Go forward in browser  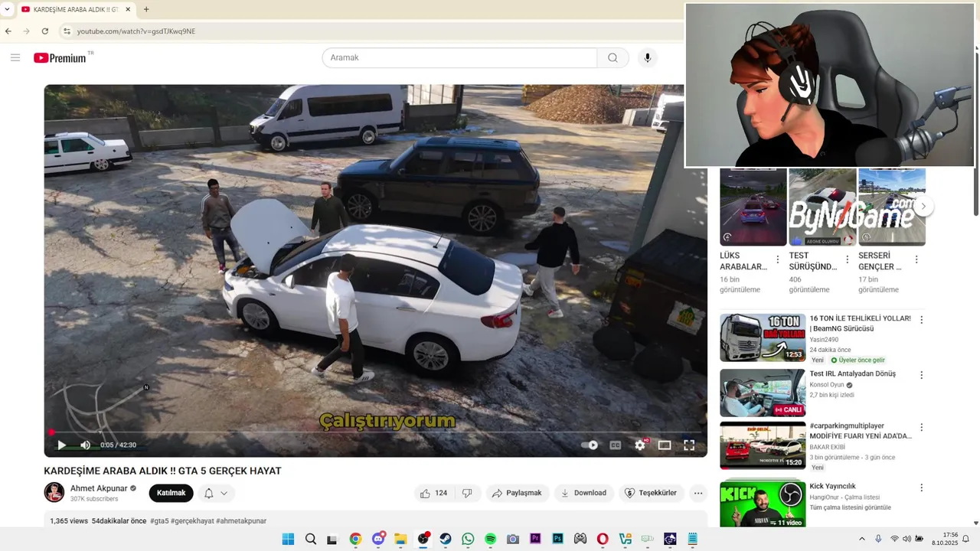pyautogui.click(x=27, y=31)
